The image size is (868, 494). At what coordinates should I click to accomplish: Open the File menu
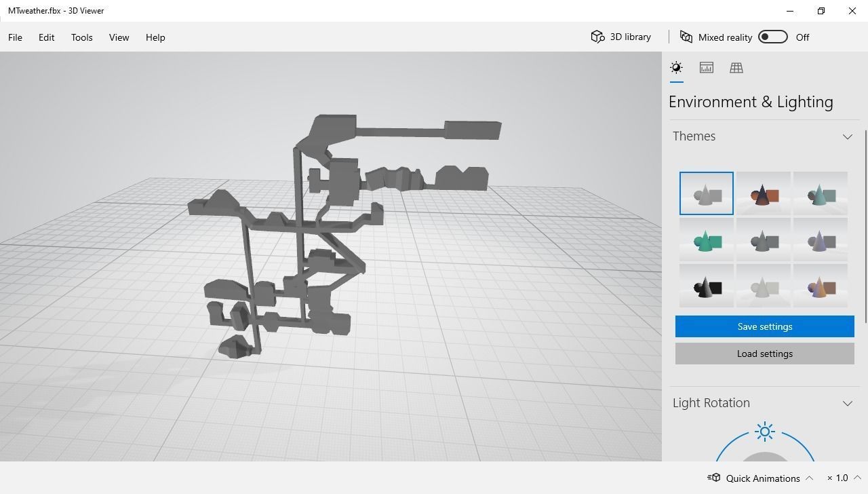tap(15, 37)
